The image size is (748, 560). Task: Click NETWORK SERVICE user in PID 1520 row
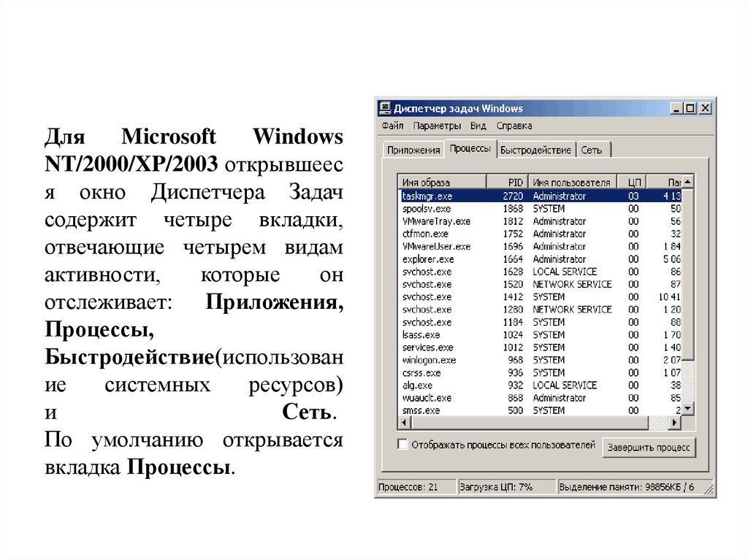point(572,284)
